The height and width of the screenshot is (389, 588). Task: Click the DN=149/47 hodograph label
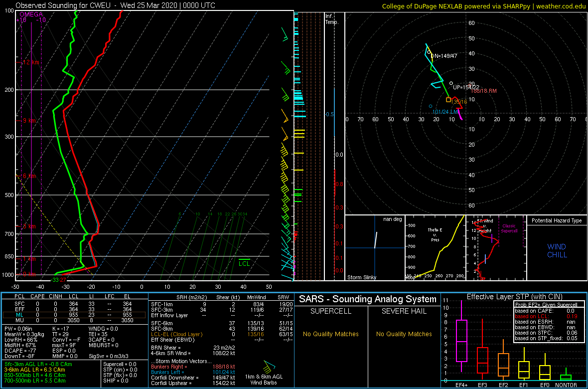click(444, 56)
